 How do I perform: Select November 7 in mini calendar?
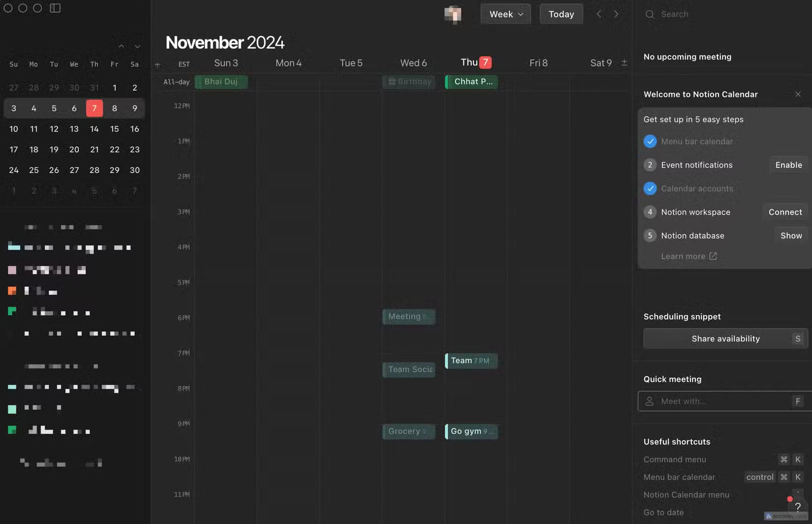[94, 108]
